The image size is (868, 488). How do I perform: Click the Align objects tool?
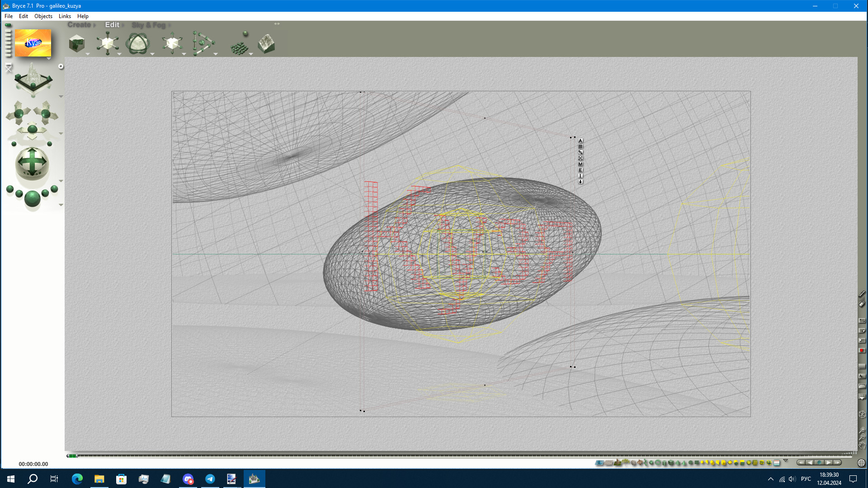(203, 43)
